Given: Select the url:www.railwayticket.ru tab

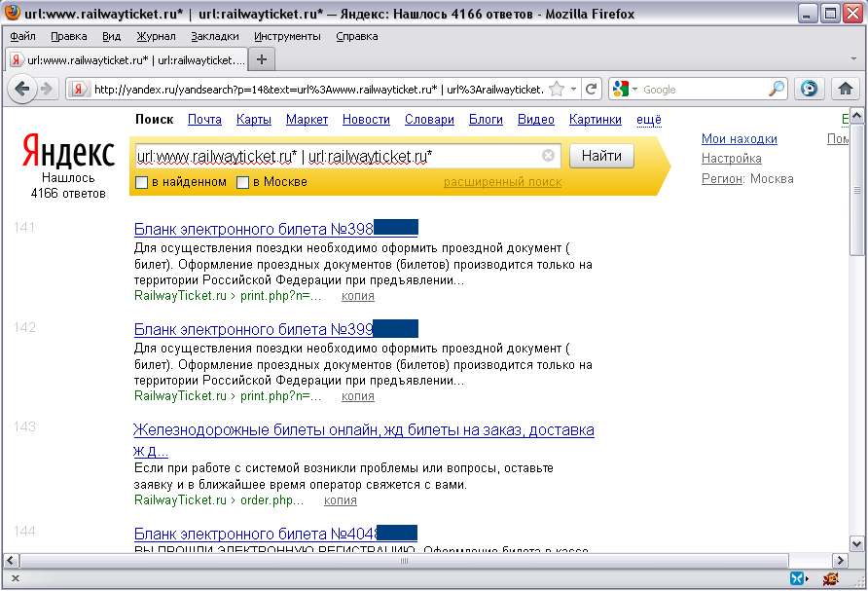Looking at the screenshot, I should (127, 59).
